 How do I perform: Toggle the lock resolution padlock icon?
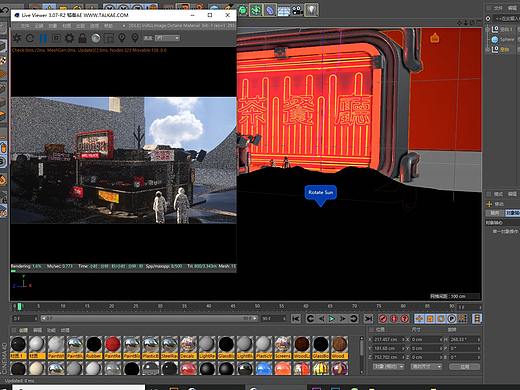(x=82, y=38)
